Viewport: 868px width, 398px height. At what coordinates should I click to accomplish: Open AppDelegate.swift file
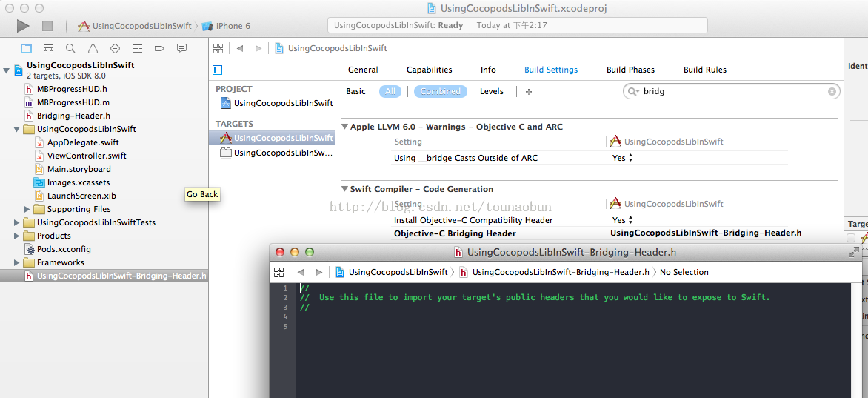(x=83, y=142)
